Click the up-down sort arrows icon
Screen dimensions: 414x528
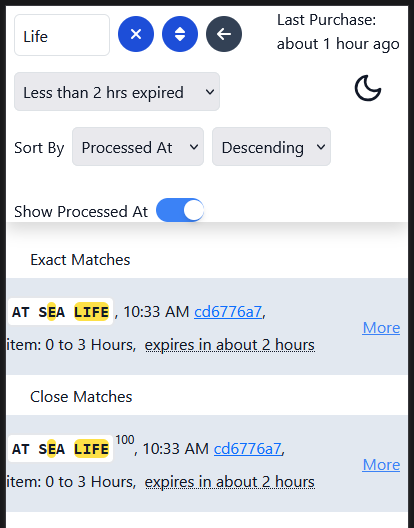point(180,34)
